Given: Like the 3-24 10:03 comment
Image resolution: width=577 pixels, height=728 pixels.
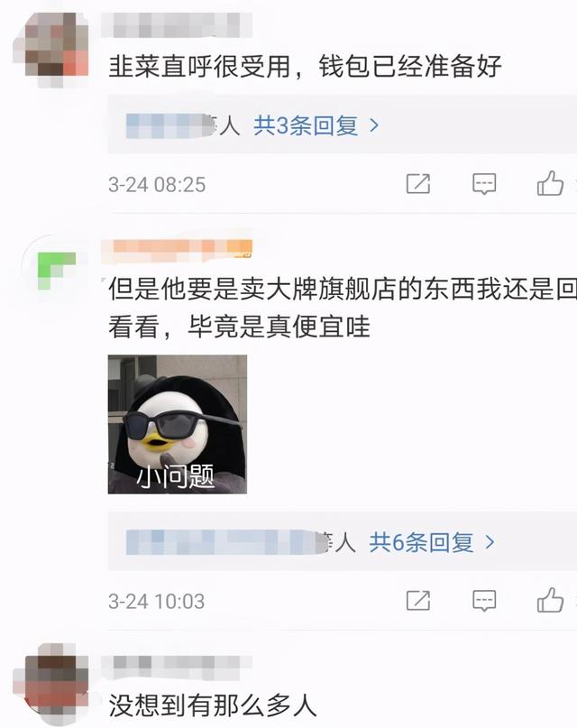Looking at the screenshot, I should 550,599.
